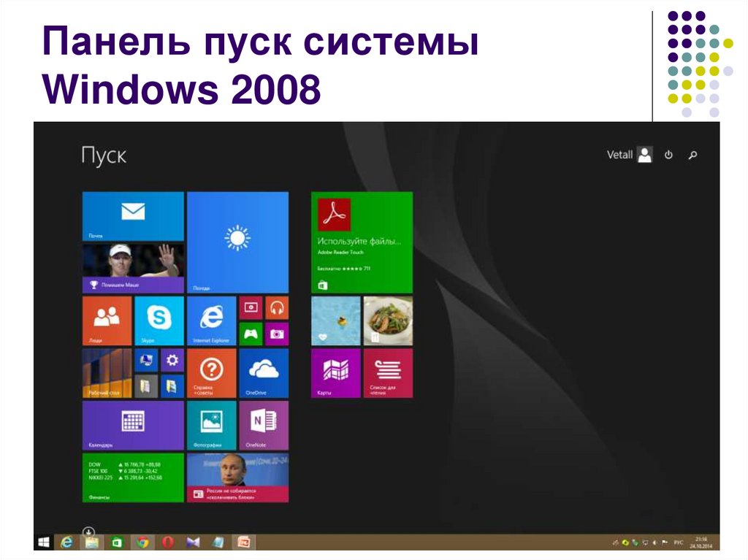The height and width of the screenshot is (560, 748).
Task: Launch Google Chrome from the taskbar
Action: [142, 542]
